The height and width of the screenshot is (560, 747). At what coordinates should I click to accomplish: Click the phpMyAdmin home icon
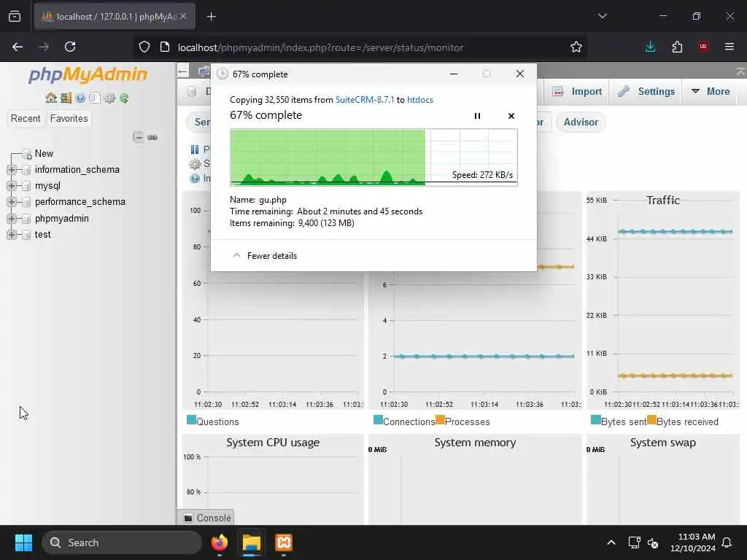(51, 98)
